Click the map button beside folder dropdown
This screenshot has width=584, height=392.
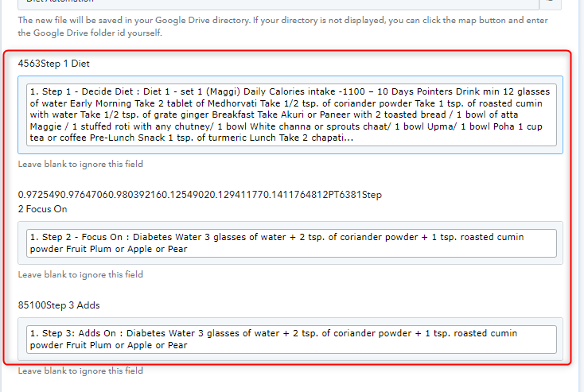[x=554, y=3]
